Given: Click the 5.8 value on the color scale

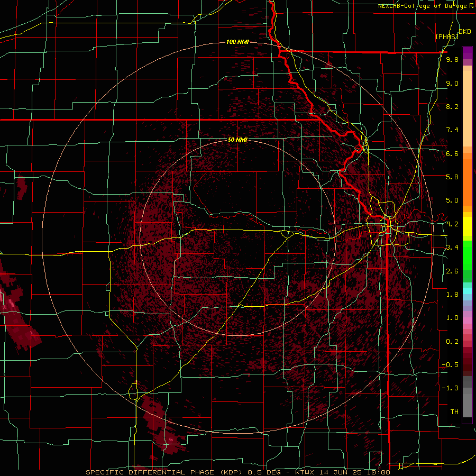Looking at the screenshot, I should 452,177.
